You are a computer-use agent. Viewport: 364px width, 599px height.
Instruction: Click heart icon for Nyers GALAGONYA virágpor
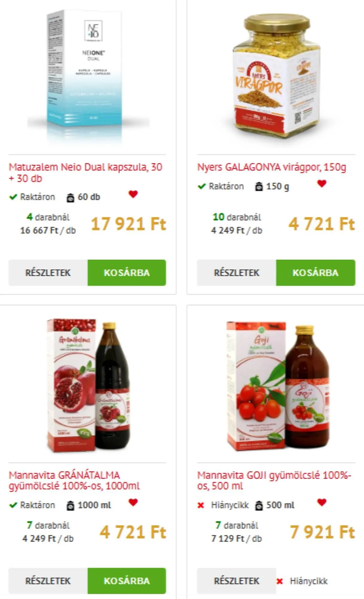click(322, 183)
